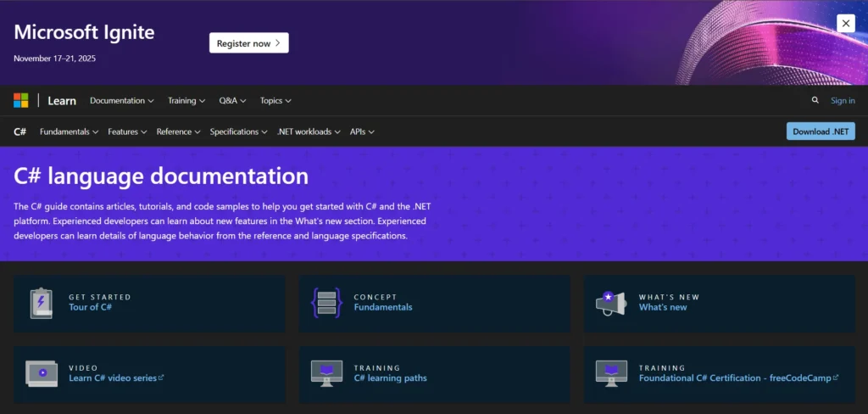
Task: Select the .NET workloads menu
Action: pyautogui.click(x=309, y=131)
